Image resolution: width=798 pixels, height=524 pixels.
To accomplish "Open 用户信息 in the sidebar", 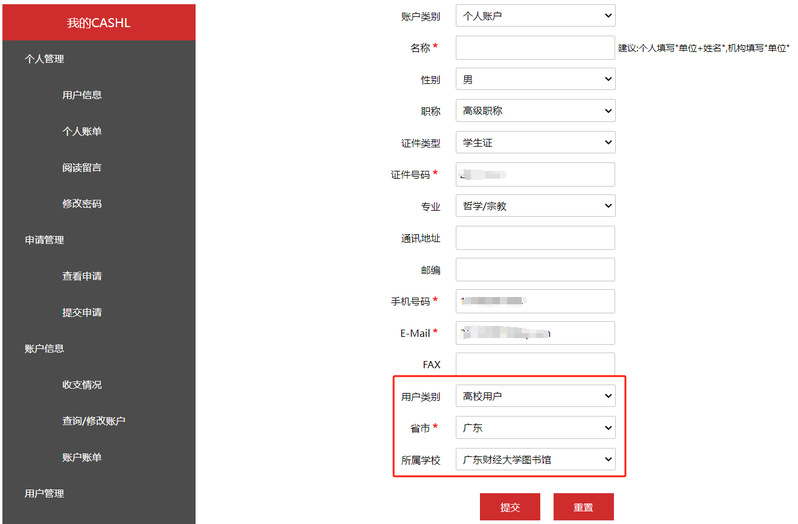I will click(82, 95).
